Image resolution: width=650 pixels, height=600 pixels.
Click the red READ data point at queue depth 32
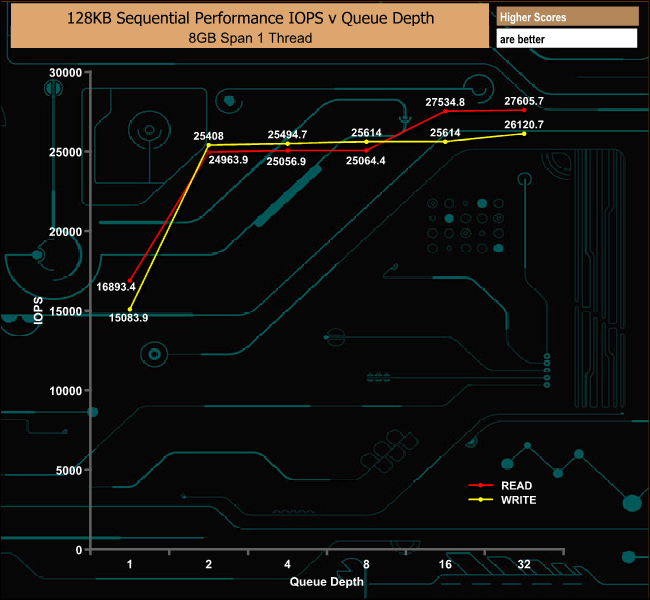[524, 110]
